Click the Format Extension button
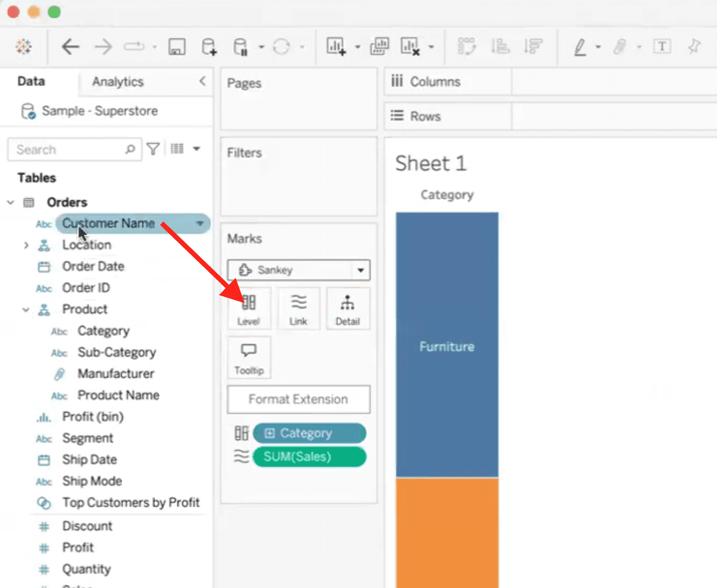 298,399
